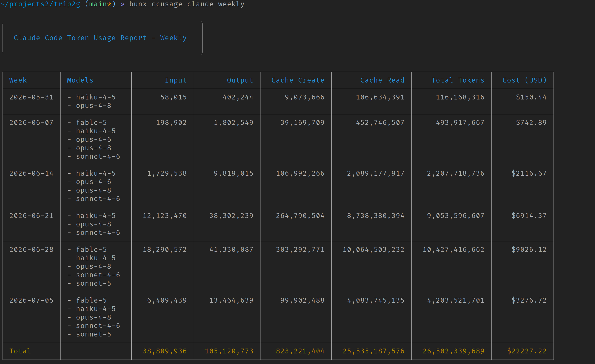Click opus-4-6 in the 2026-06-07 row
The height and width of the screenshot is (364, 595).
point(94,139)
